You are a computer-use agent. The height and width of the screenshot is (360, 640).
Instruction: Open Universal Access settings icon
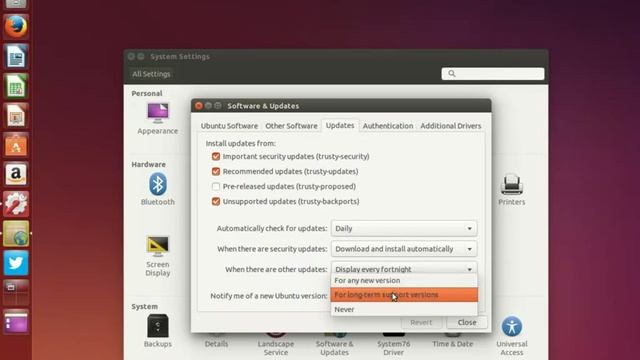[511, 327]
